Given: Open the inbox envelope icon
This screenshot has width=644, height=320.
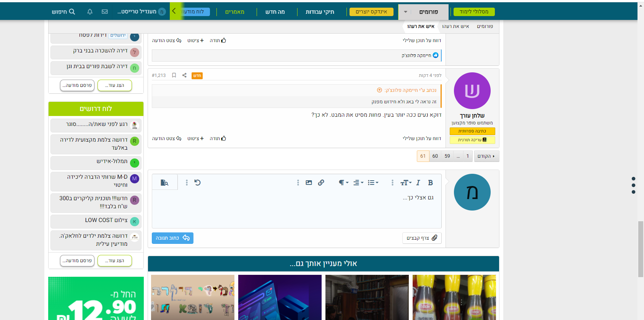Looking at the screenshot, I should click(105, 11).
